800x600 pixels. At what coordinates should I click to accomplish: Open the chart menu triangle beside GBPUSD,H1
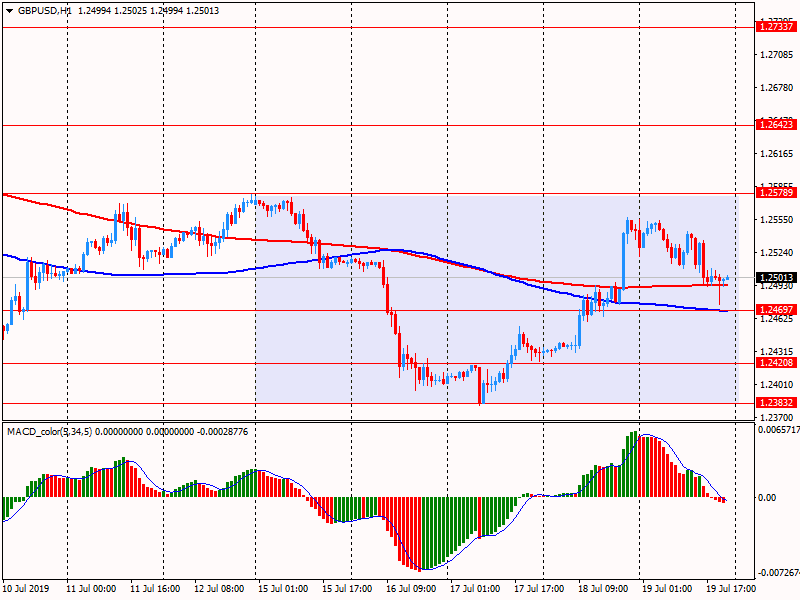(10, 11)
